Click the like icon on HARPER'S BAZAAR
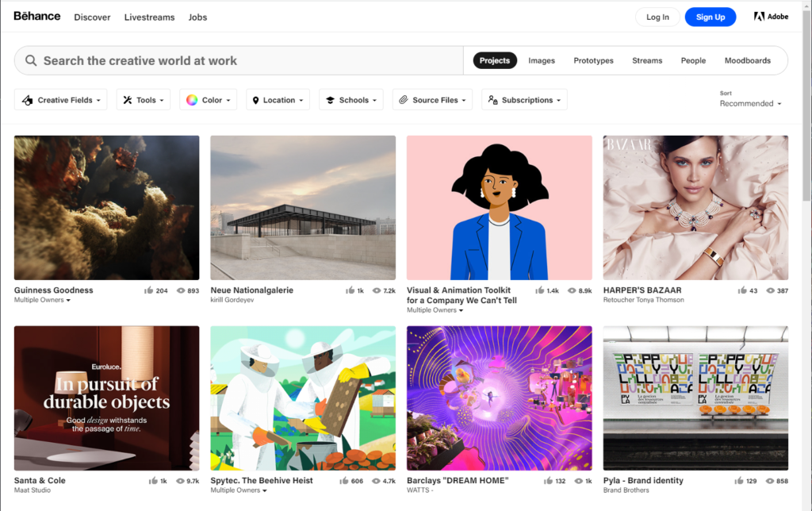Screen dimensions: 812x511 742,290
